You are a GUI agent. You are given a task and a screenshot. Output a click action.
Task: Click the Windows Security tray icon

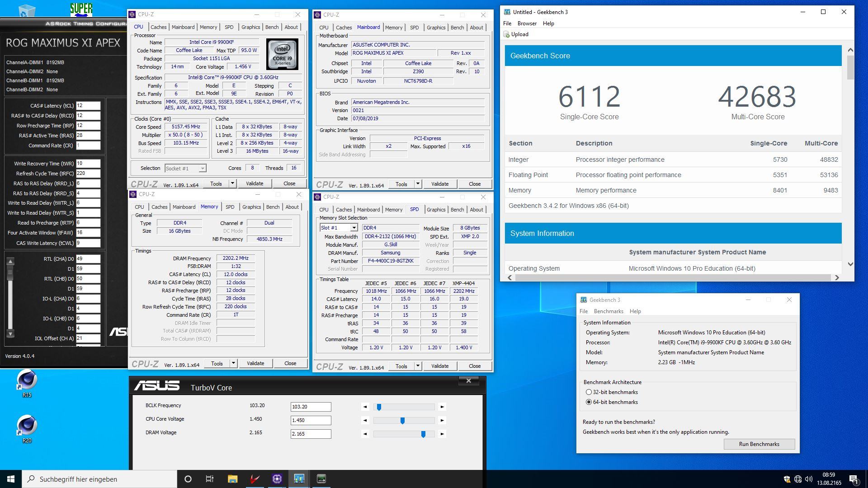[x=787, y=479]
